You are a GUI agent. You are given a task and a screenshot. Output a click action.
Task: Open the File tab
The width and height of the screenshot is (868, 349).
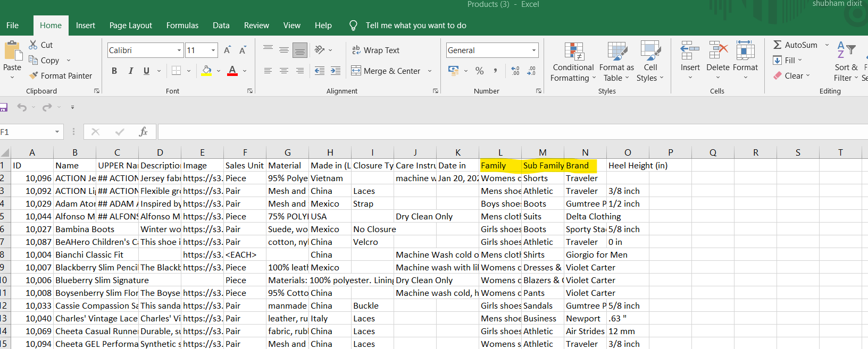pyautogui.click(x=13, y=25)
